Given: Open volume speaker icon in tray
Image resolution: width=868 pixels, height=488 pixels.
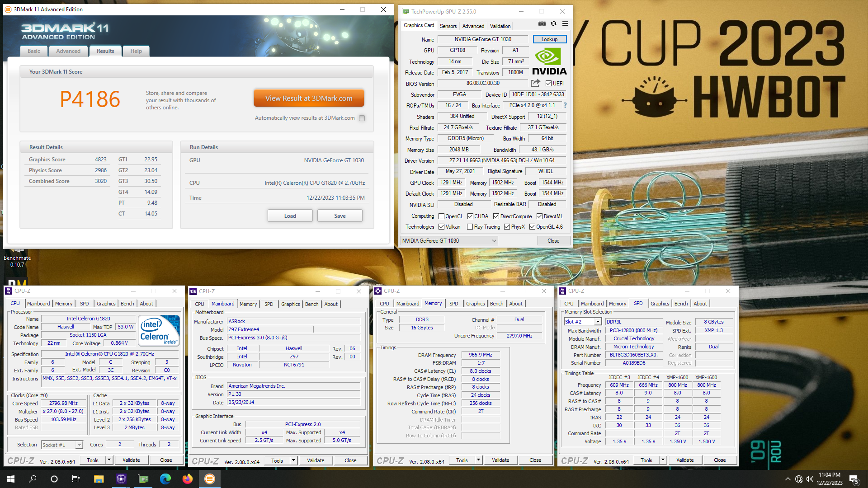Looking at the screenshot, I should coord(810,479).
